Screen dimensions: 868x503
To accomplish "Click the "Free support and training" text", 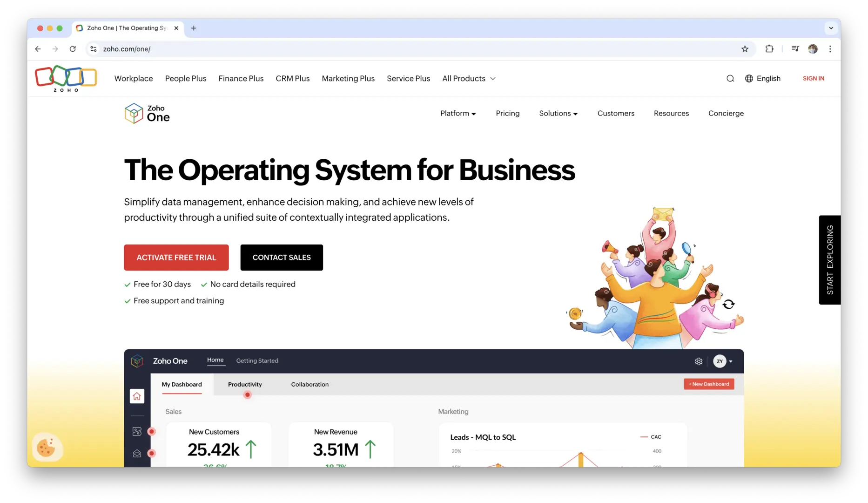I will pos(179,301).
